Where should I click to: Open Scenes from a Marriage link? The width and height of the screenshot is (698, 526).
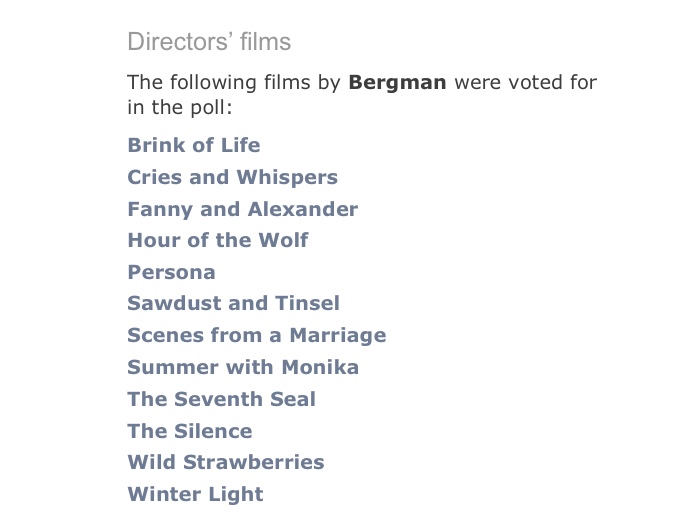pos(256,335)
